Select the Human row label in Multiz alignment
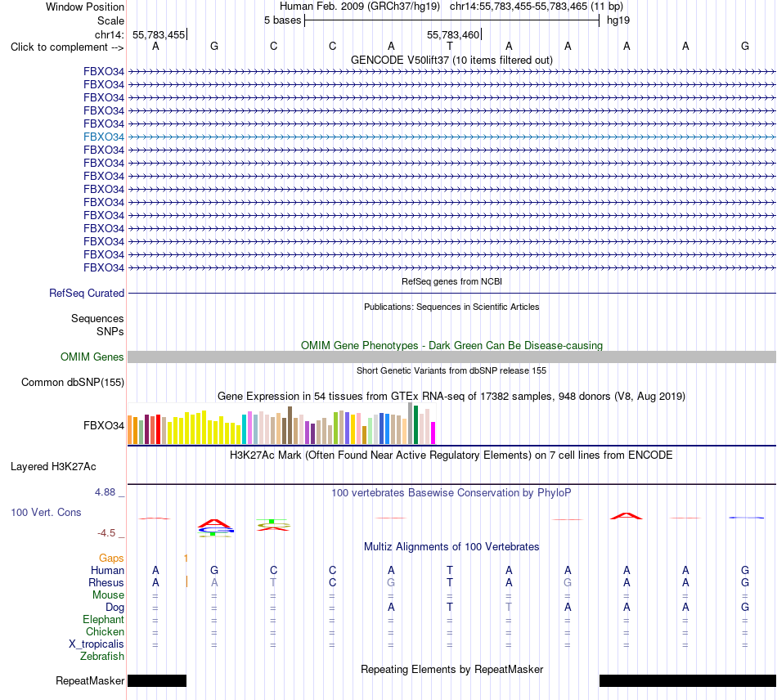Viewport: 777px width, 700px height. (x=107, y=570)
